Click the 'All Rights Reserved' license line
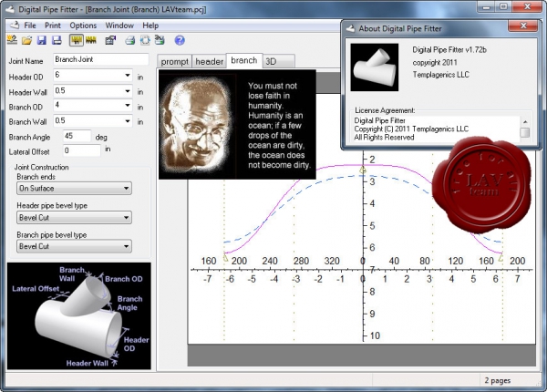Image resolution: width=547 pixels, height=392 pixels. click(x=384, y=138)
